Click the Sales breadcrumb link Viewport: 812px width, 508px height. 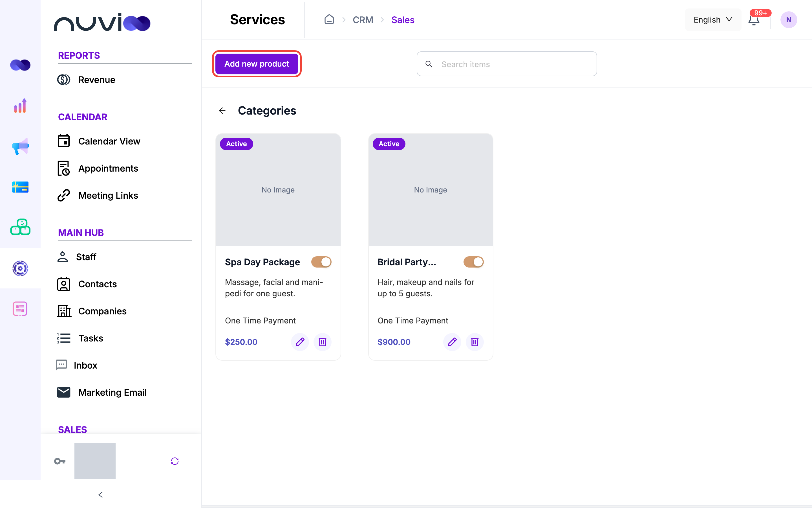403,20
